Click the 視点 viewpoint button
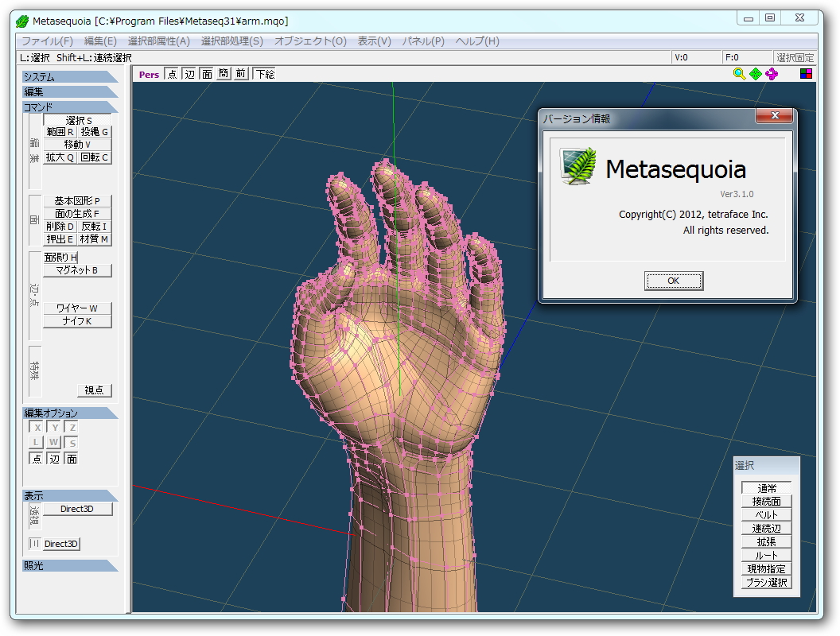The image size is (840, 636). coord(94,390)
